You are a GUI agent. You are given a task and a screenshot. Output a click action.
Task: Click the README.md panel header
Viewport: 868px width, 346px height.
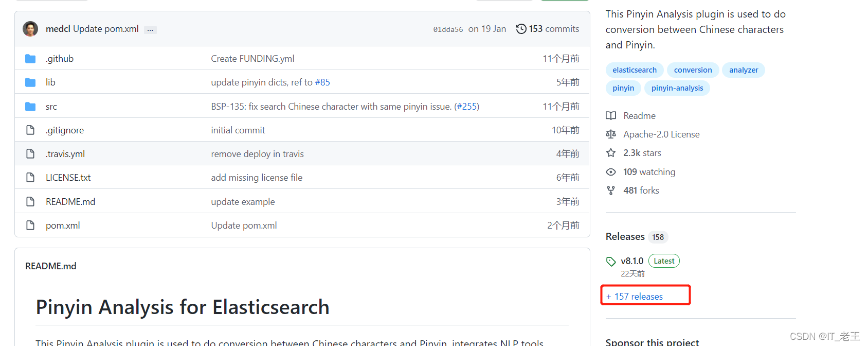(x=51, y=266)
